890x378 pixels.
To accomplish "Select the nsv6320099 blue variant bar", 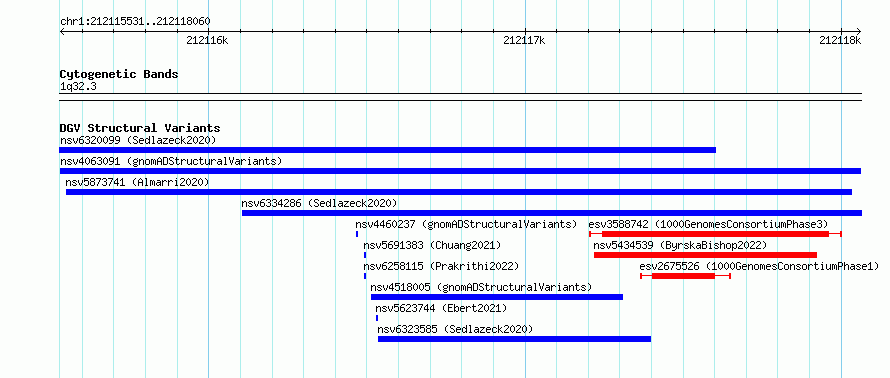I will pos(388,150).
